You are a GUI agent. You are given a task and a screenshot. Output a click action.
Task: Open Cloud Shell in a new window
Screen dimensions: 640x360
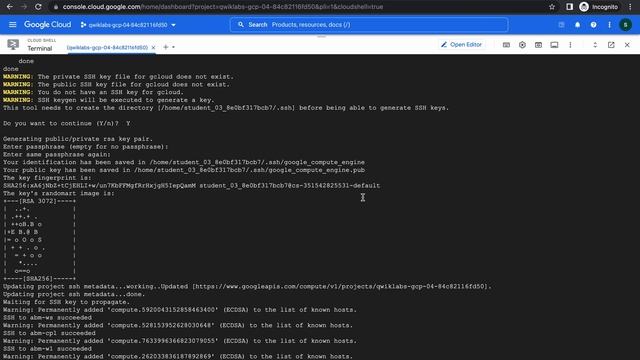click(611, 45)
